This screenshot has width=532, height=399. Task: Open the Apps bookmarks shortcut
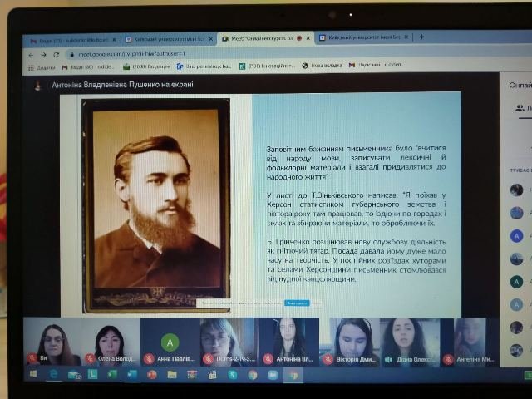42,67
